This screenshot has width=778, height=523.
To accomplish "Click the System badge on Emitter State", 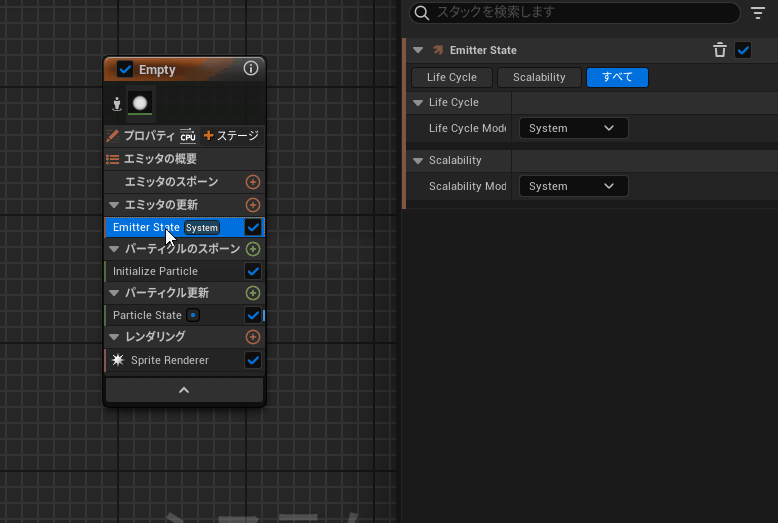I will click(x=201, y=228).
